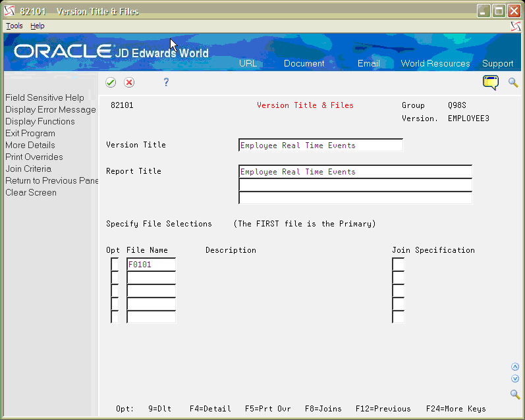Click the magnifier icon at bottom right

pyautogui.click(x=515, y=394)
